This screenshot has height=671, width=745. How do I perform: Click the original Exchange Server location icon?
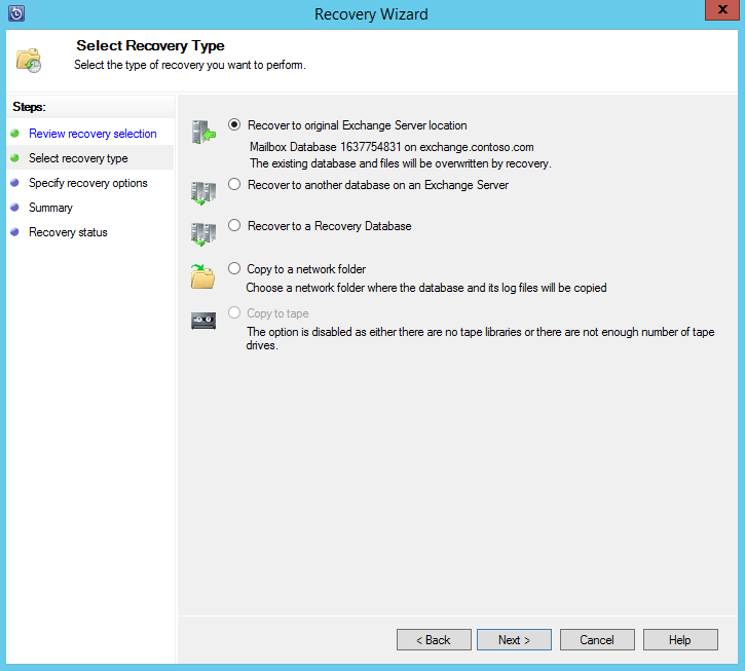[x=203, y=132]
